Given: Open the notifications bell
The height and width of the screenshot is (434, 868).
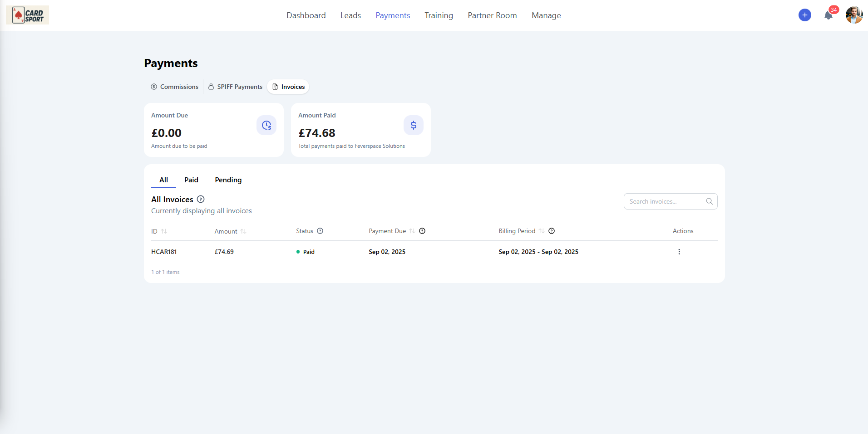Looking at the screenshot, I should (828, 15).
